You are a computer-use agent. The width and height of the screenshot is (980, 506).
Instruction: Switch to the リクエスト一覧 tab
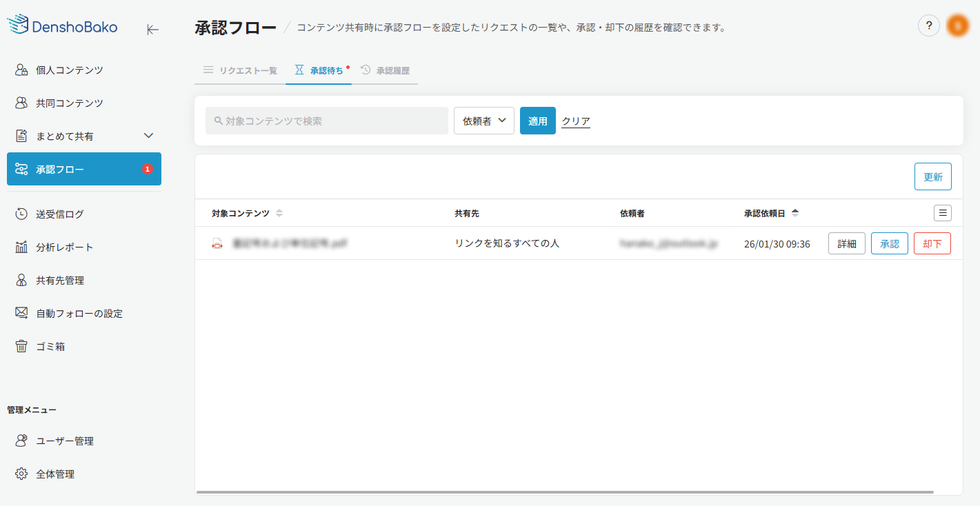[240, 70]
